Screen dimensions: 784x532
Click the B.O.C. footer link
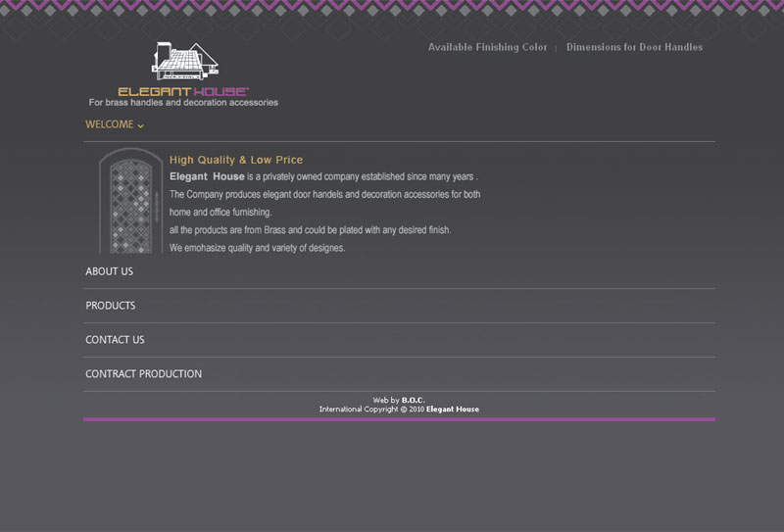[413, 400]
